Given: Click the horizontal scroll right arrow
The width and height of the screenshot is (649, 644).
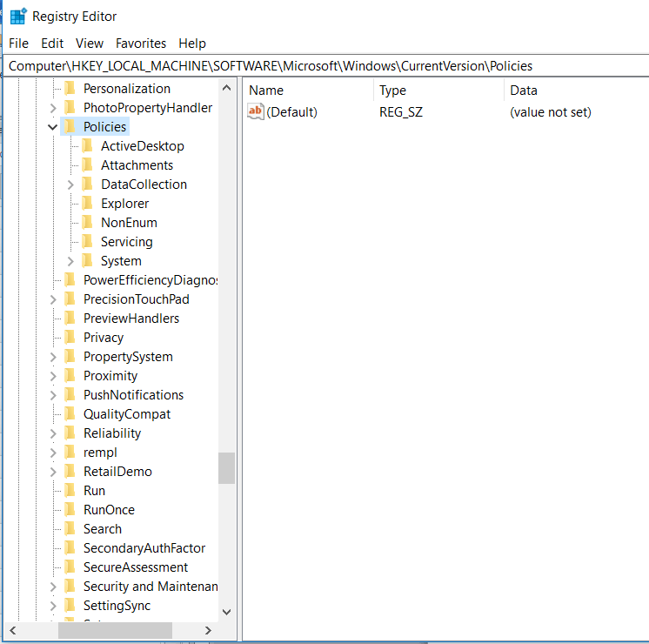Looking at the screenshot, I should 208,630.
